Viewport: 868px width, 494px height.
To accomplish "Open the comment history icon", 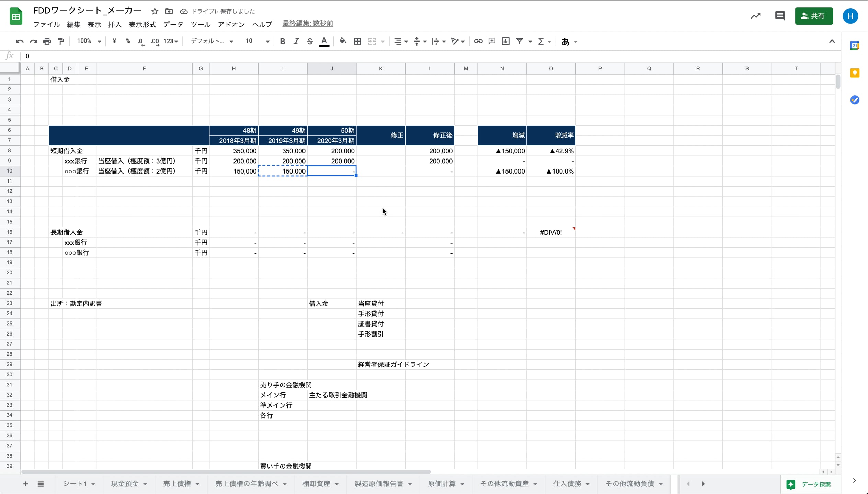I will (x=780, y=16).
